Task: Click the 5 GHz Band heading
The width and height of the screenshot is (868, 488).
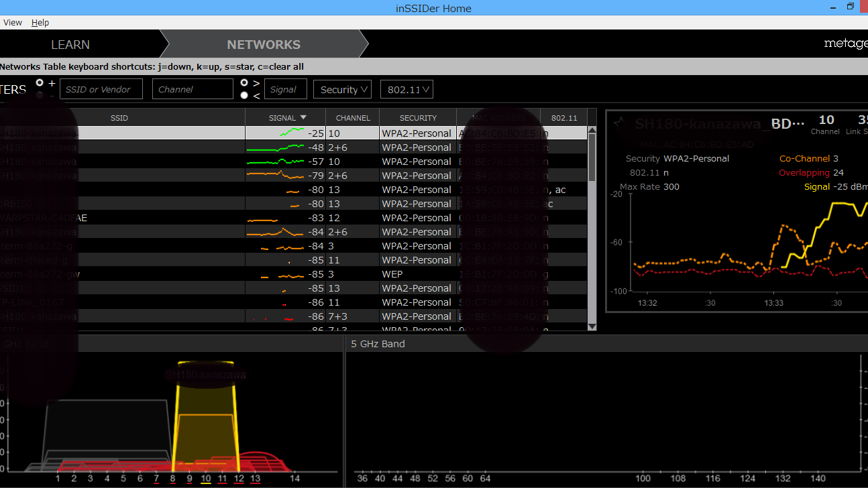Action: (x=378, y=344)
